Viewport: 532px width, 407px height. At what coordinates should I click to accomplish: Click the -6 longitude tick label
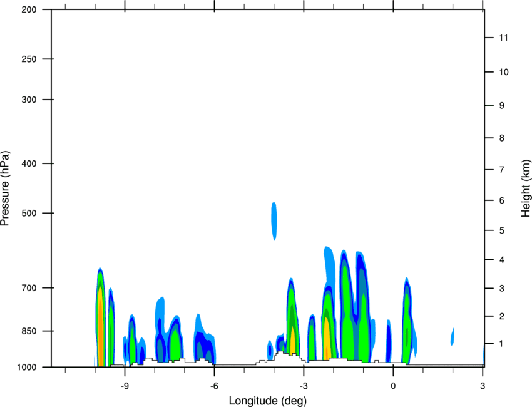214,386
